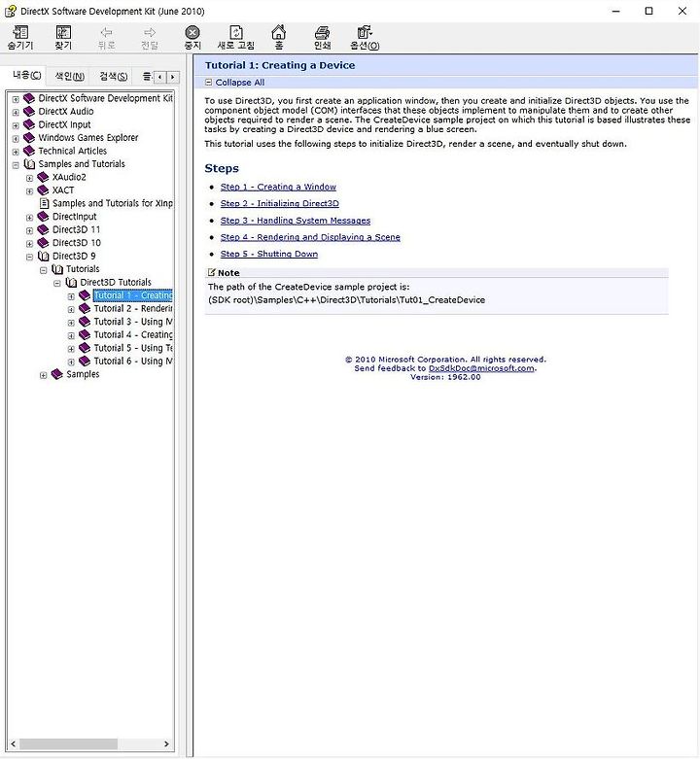Click the Direct3D 11 book icon

[x=43, y=229]
